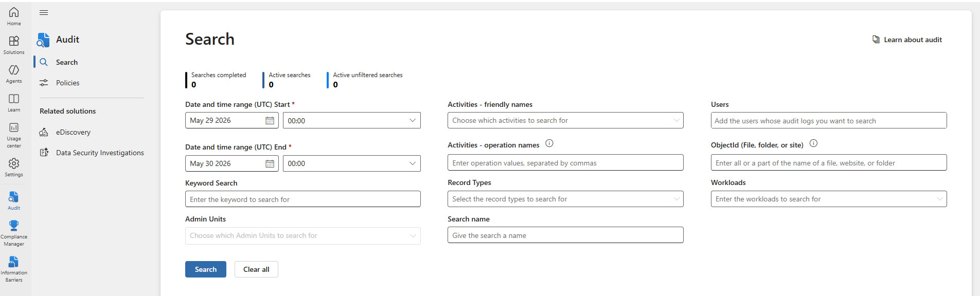980x296 pixels.
Task: Open the Learn about audit link
Action: point(913,40)
